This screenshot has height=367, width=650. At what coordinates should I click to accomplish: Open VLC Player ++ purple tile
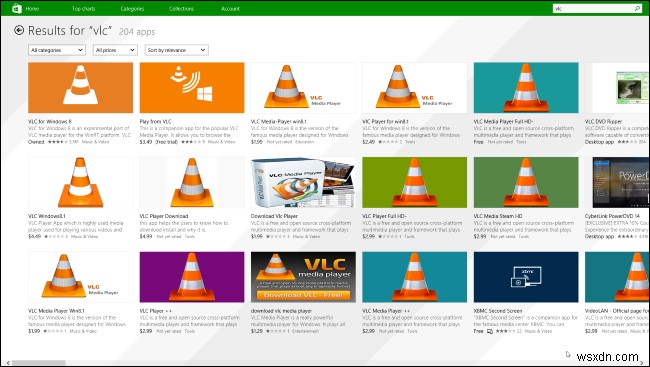[192, 277]
